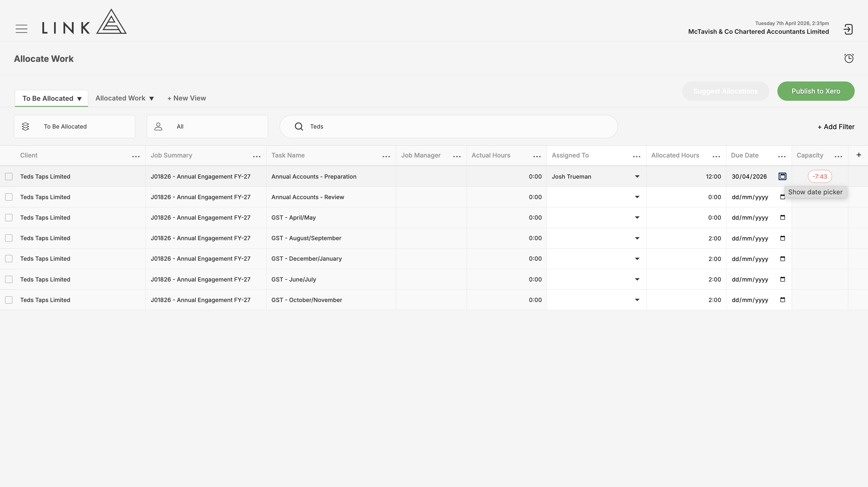Viewport: 868px width, 487px height.
Task: Open date picker for GST - August/September
Action: (x=783, y=238)
